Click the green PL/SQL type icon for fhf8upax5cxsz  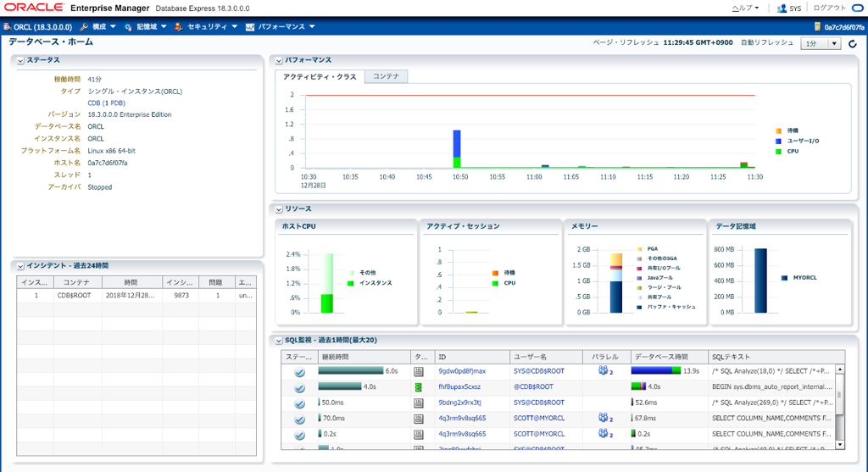pyautogui.click(x=419, y=387)
